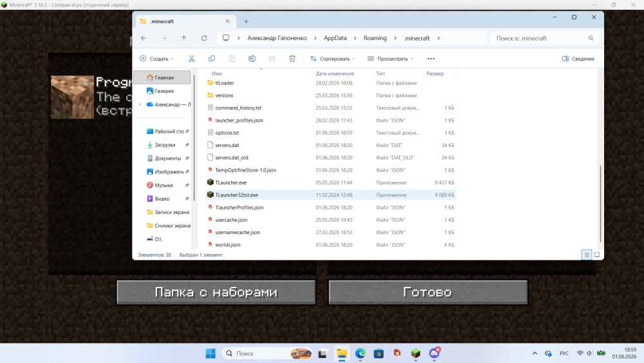
Task: Click the Copy icon in Explorer toolbar
Action: [211, 59]
